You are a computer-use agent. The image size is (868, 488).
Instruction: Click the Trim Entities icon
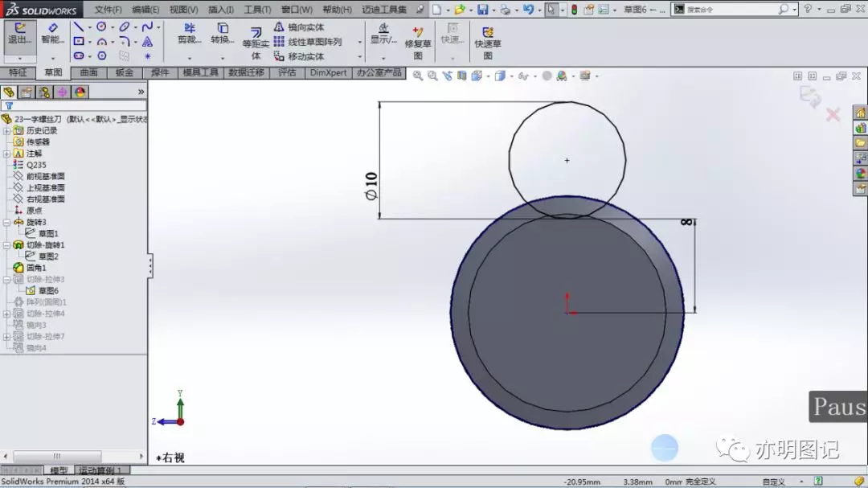[x=190, y=33]
